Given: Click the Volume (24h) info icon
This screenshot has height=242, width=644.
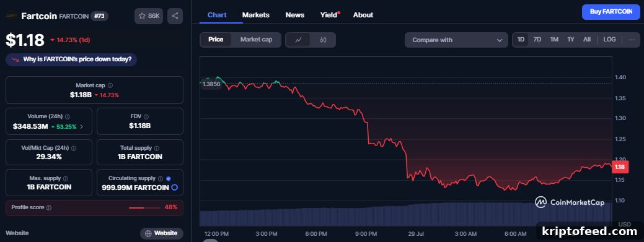Looking at the screenshot, I should click(x=68, y=117).
